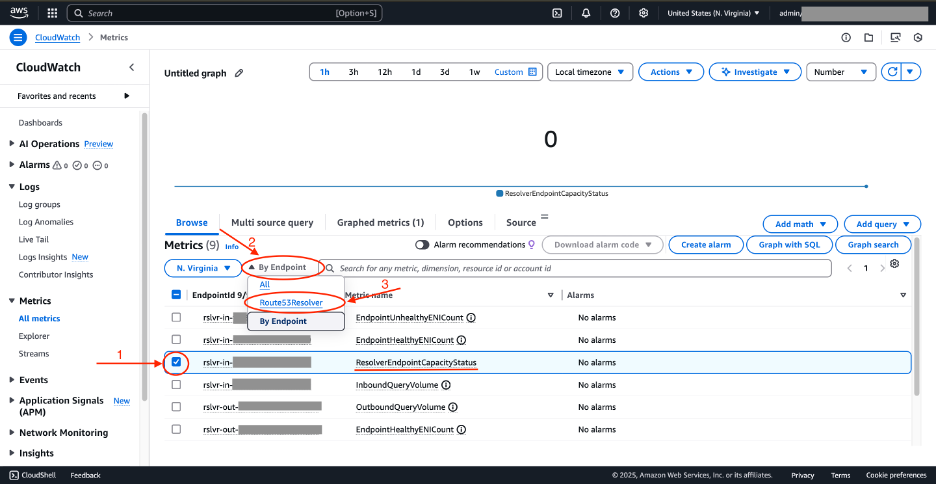Refresh the graph
The height and width of the screenshot is (484, 936).
coord(892,72)
